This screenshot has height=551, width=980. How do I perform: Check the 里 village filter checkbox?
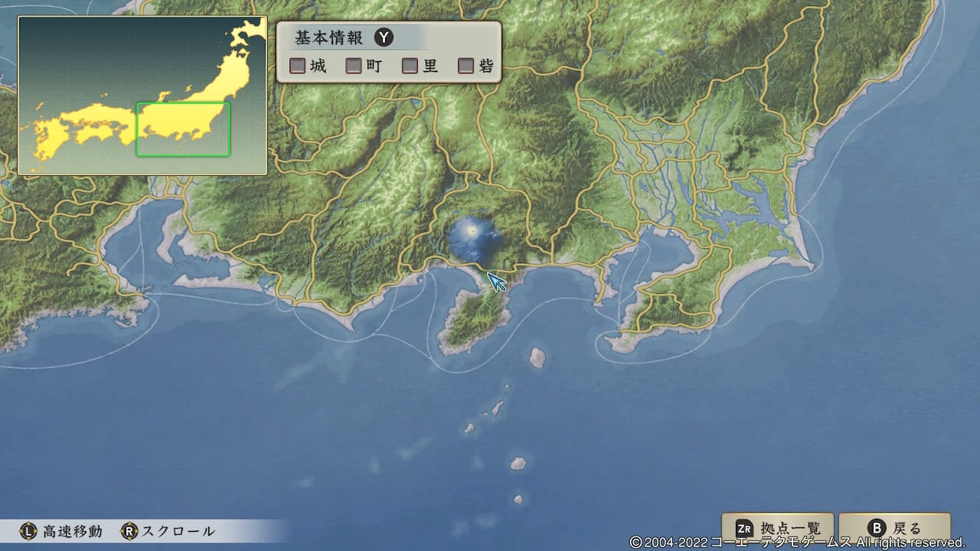(410, 66)
